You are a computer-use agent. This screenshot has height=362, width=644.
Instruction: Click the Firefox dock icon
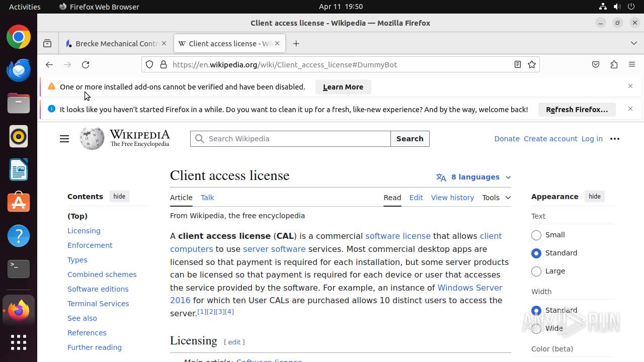click(19, 311)
